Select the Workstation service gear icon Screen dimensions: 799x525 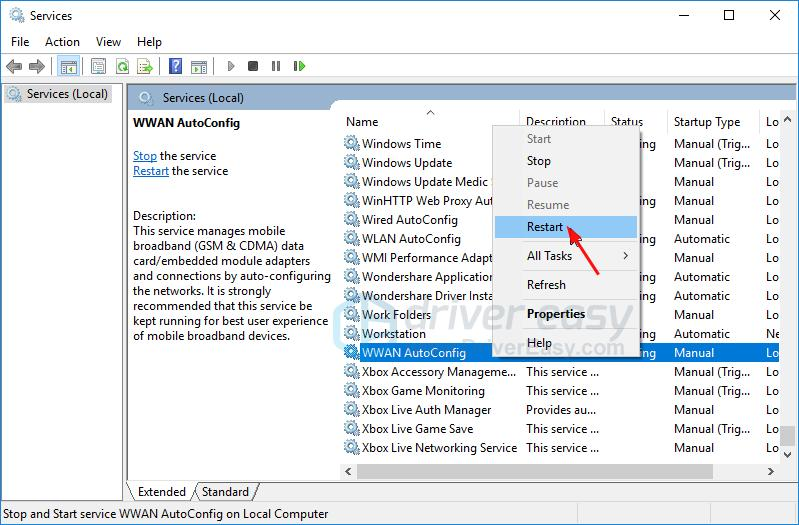[352, 333]
